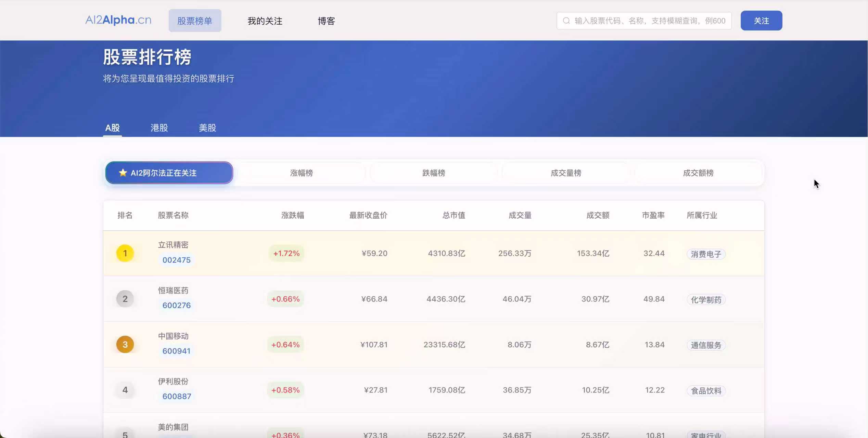Click the bronze rank 3 badge
The width and height of the screenshot is (868, 438).
(x=125, y=345)
